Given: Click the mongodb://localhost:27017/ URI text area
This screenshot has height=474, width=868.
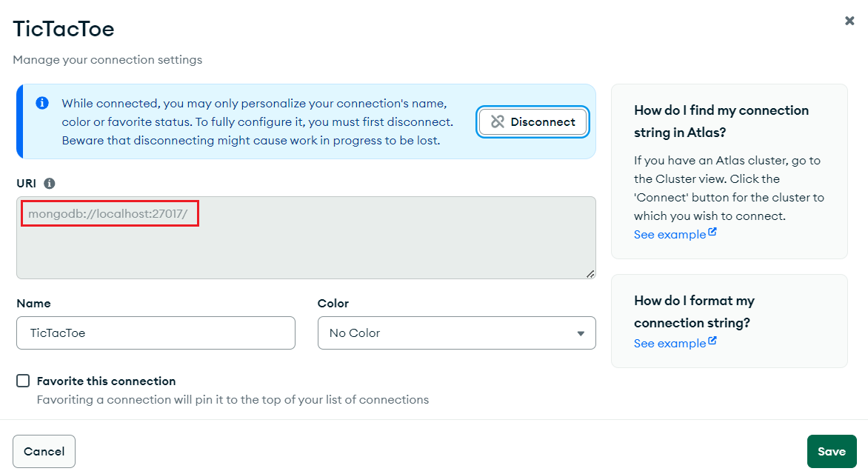Looking at the screenshot, I should point(306,238).
